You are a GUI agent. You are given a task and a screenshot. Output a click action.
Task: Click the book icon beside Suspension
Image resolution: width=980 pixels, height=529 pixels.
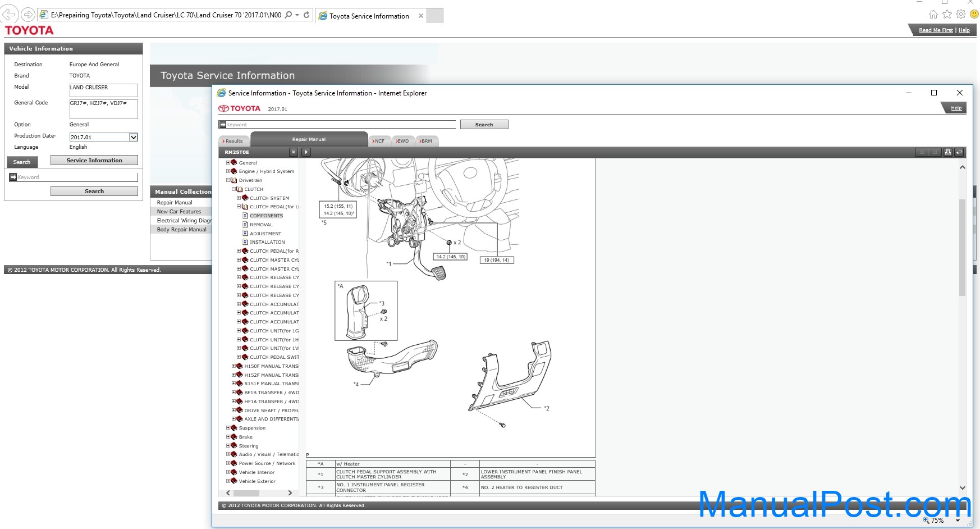(234, 428)
